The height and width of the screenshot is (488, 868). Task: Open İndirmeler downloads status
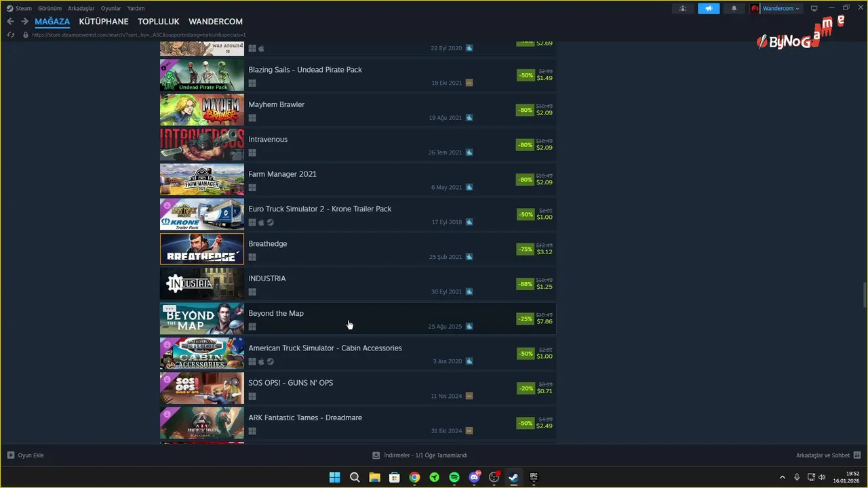coord(425,455)
